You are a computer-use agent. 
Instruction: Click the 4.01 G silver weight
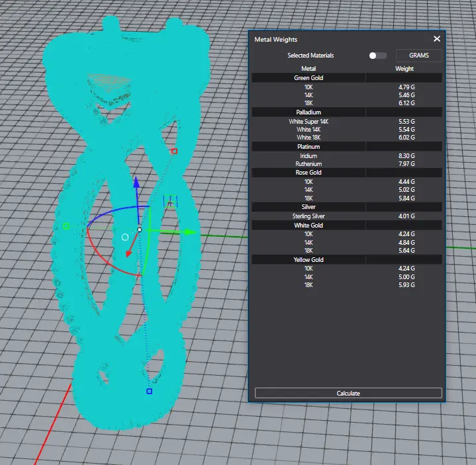point(406,216)
